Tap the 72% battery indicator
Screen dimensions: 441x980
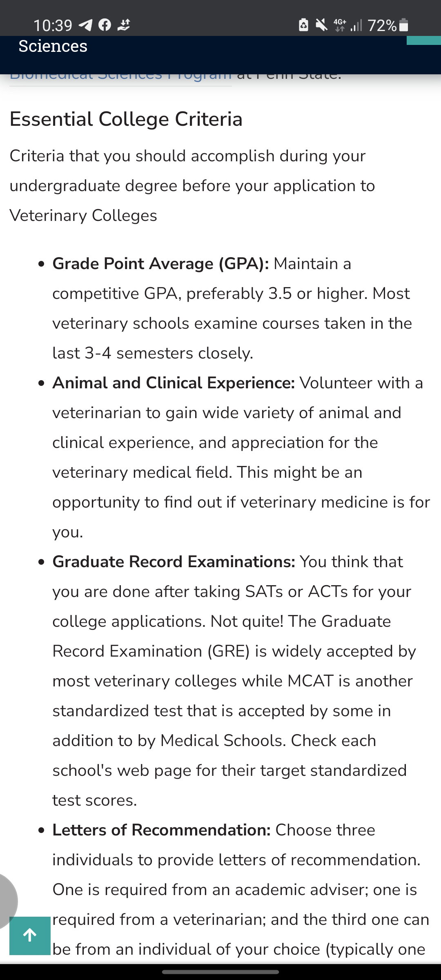[x=388, y=25]
